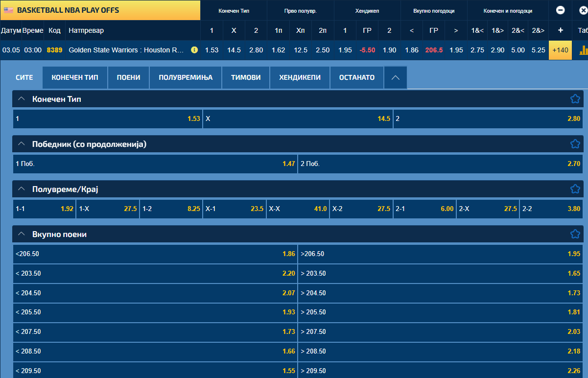This screenshot has height=378, width=588.
Task: Collapse the Полувреме/Крај section
Action: click(21, 189)
